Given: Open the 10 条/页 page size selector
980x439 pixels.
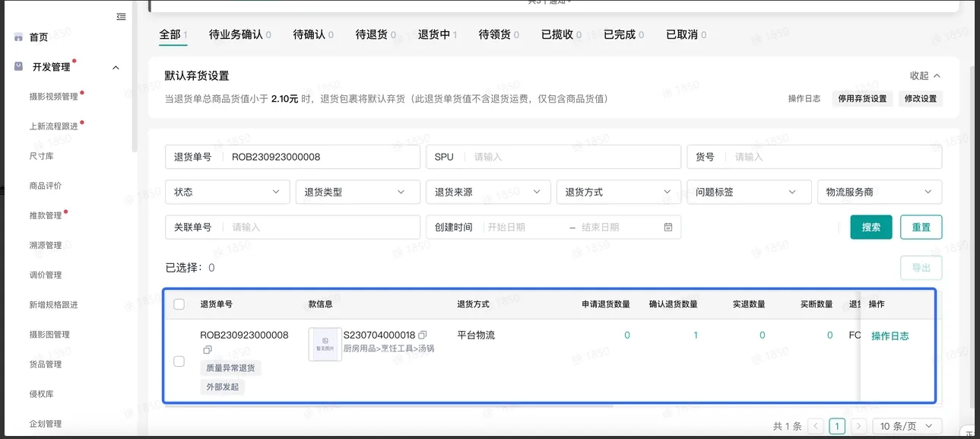Looking at the screenshot, I should click(907, 426).
